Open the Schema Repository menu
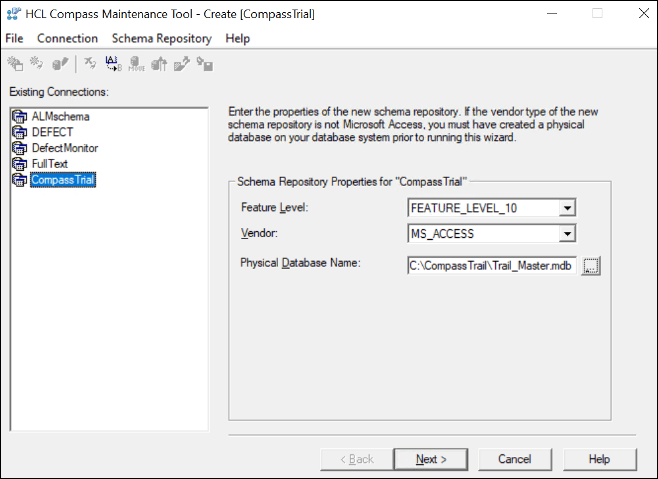This screenshot has height=479, width=658. (162, 38)
